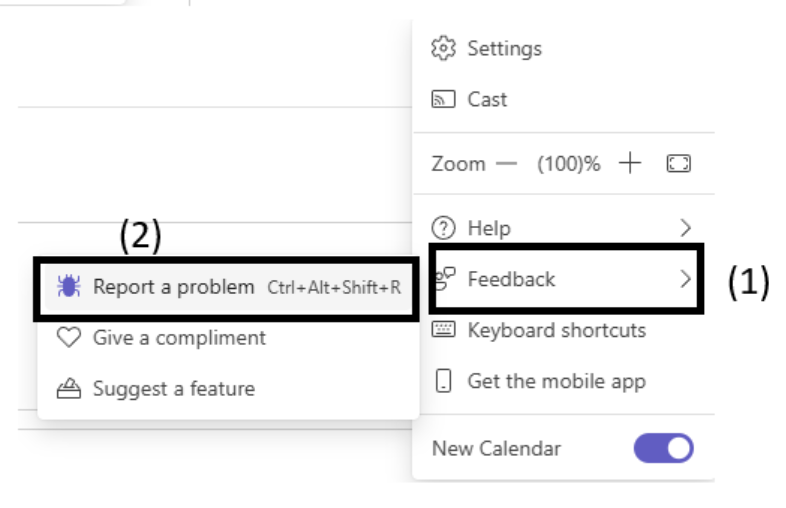Choose Give a compliment

point(179,338)
